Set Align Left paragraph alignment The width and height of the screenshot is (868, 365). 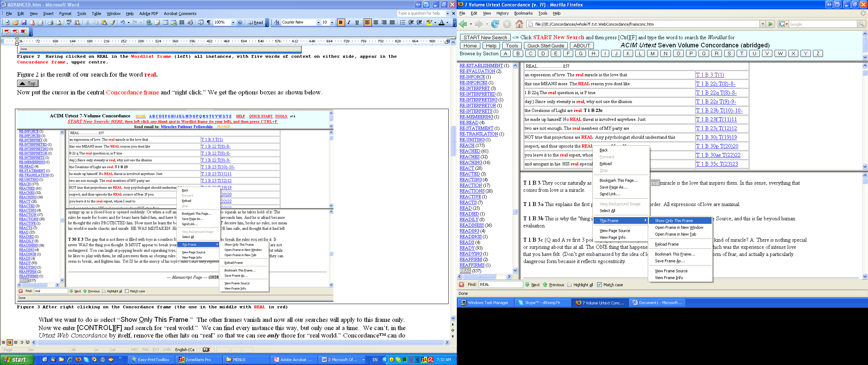[x=367, y=22]
